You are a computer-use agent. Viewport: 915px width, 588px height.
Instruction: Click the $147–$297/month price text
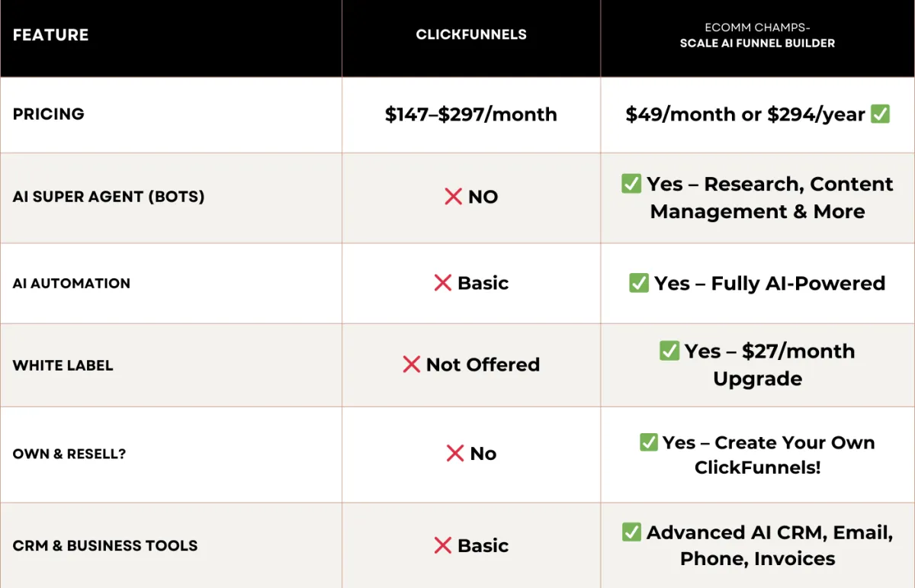[471, 114]
